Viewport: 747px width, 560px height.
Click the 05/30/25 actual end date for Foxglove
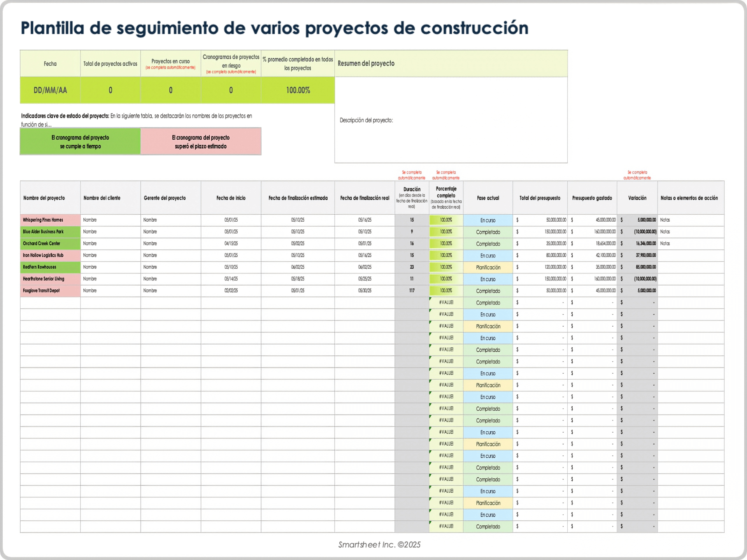click(365, 290)
